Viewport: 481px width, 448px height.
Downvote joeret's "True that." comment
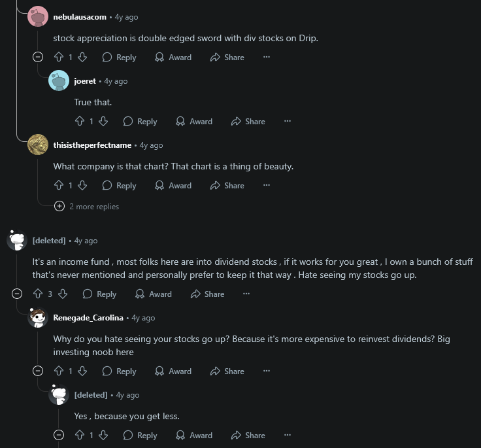tap(103, 121)
